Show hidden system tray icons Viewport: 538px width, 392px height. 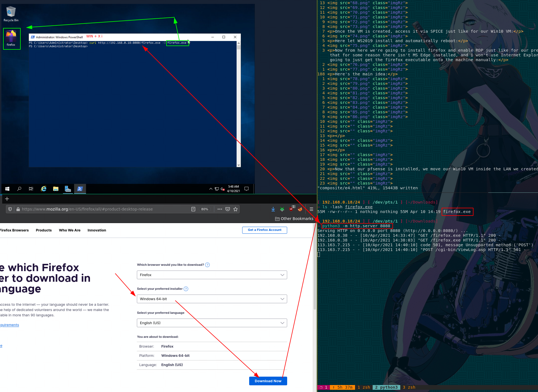(211, 189)
